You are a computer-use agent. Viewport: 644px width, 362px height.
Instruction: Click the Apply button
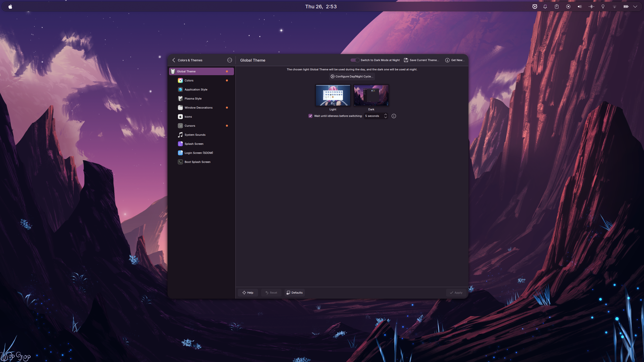click(x=456, y=292)
